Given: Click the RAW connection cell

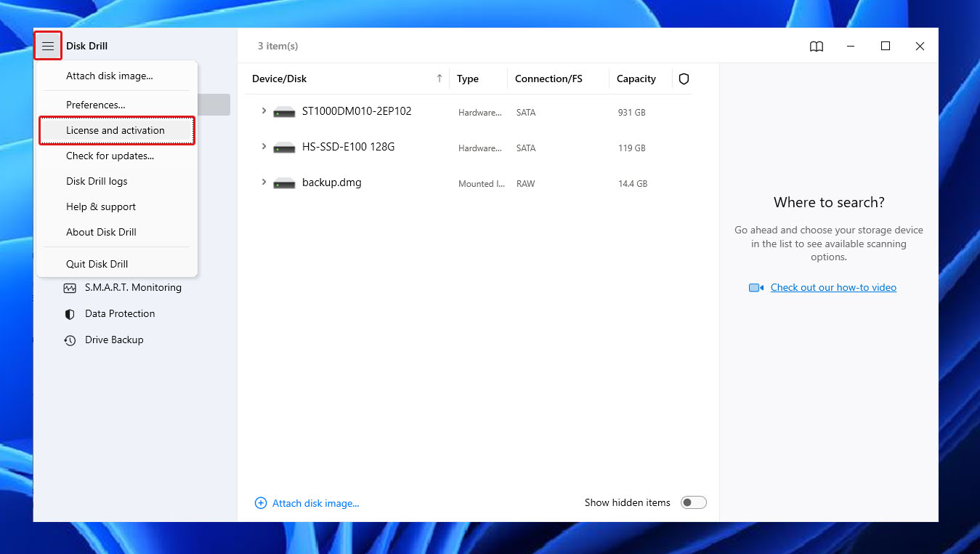Looking at the screenshot, I should pyautogui.click(x=526, y=184).
